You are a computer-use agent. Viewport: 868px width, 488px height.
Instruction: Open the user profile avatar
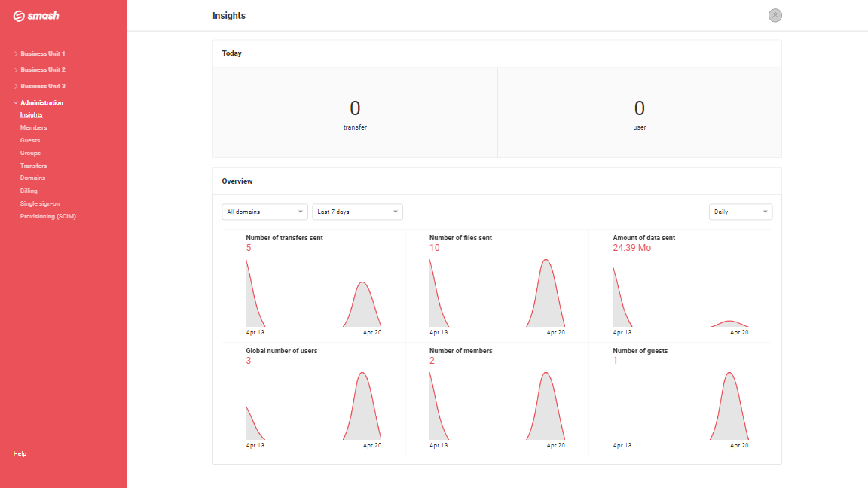coord(775,15)
